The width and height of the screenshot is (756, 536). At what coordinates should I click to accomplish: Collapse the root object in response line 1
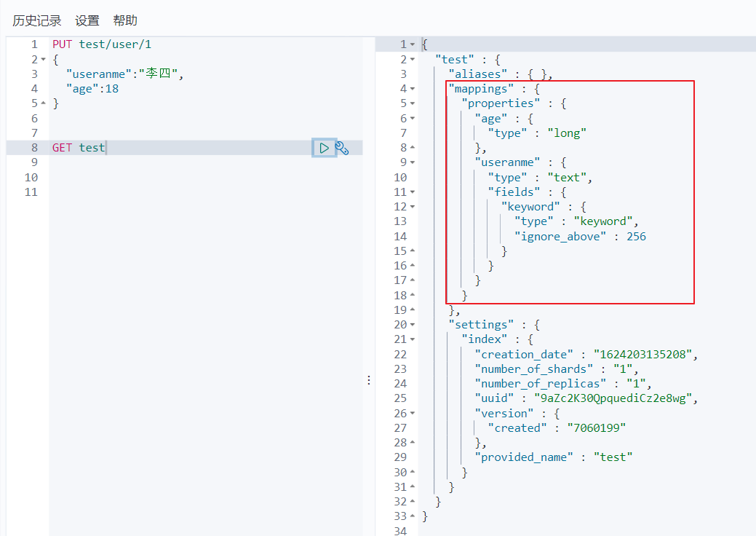[x=413, y=44]
